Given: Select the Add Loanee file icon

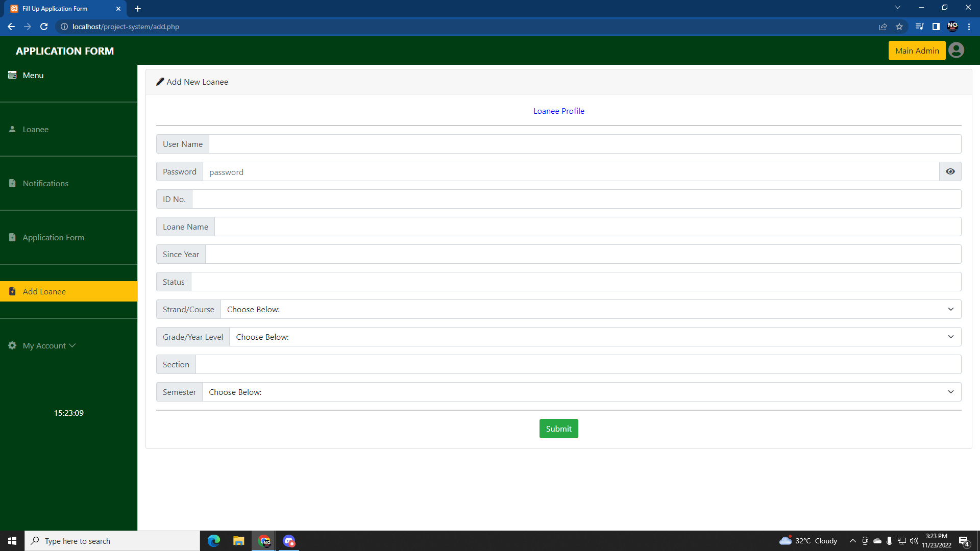Looking at the screenshot, I should [x=12, y=291].
